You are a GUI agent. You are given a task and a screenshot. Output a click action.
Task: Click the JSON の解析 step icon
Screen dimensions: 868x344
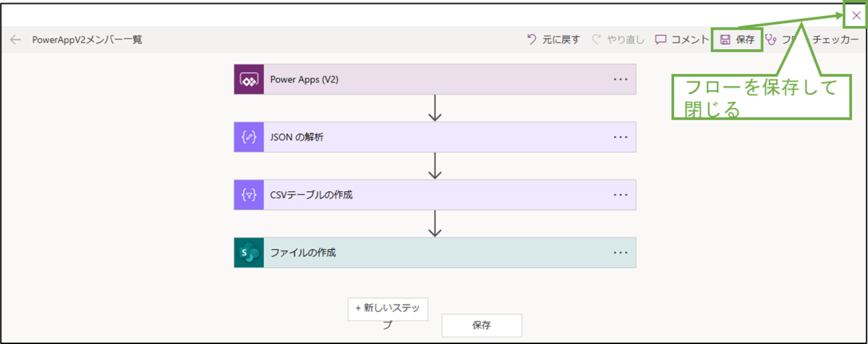pos(249,137)
